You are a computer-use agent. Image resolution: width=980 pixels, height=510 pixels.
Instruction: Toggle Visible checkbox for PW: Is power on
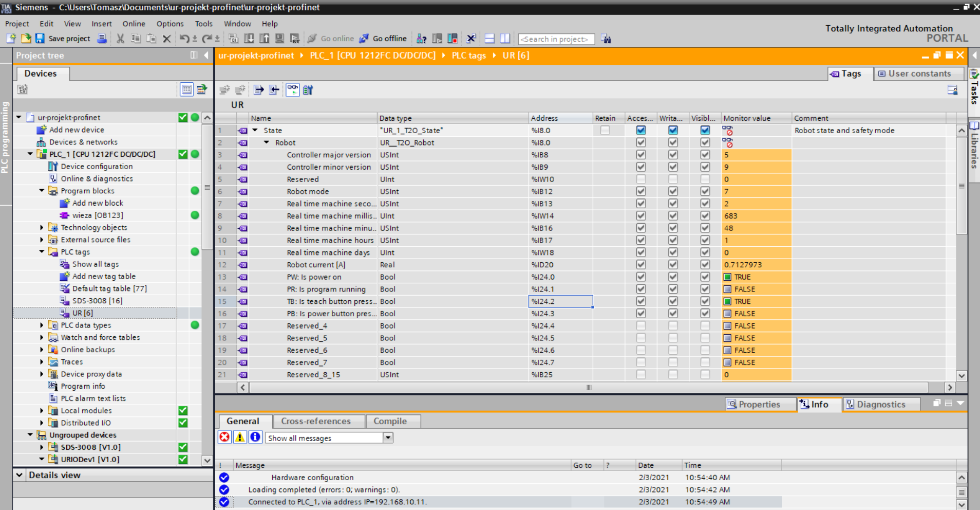point(705,277)
